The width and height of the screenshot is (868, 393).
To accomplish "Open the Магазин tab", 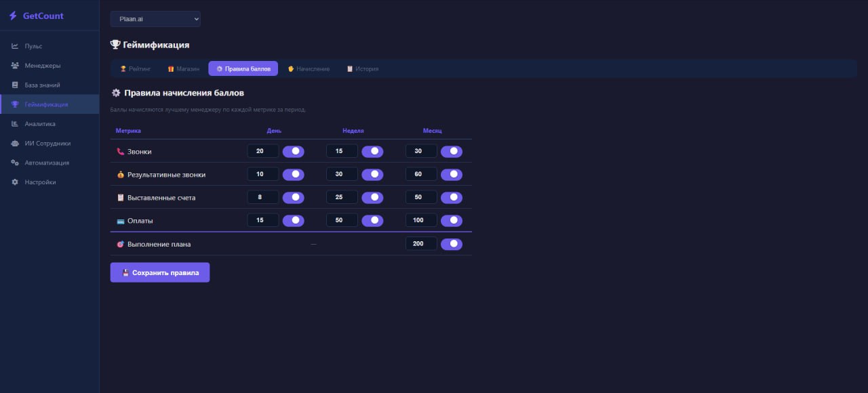I will pyautogui.click(x=184, y=69).
